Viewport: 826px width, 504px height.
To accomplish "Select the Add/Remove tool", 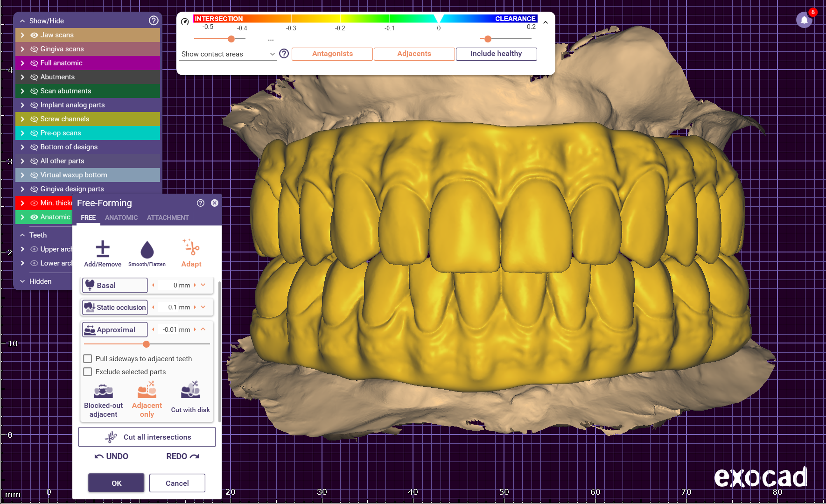I will tap(103, 249).
